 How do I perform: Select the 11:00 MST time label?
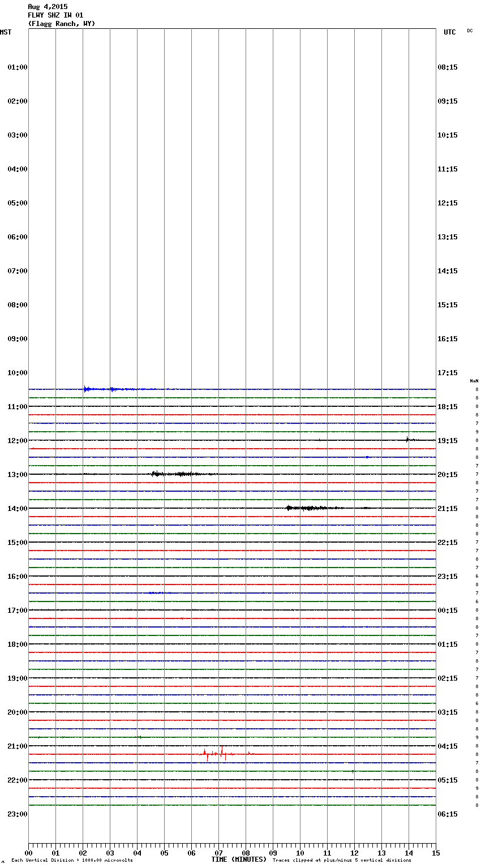click(x=18, y=407)
